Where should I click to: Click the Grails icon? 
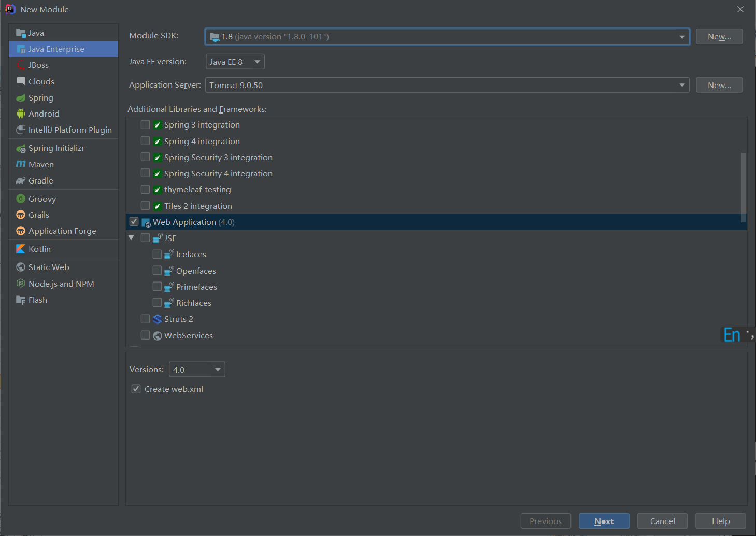tap(21, 215)
